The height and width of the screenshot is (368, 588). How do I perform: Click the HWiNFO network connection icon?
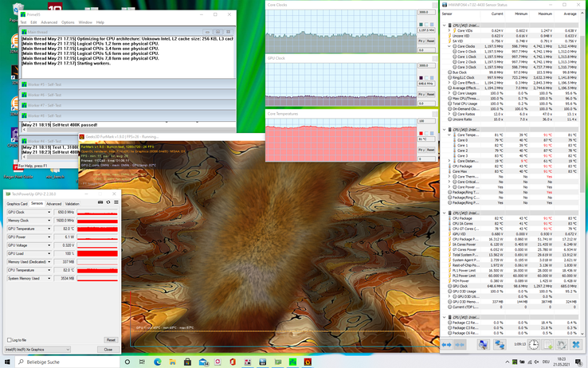tap(500, 345)
